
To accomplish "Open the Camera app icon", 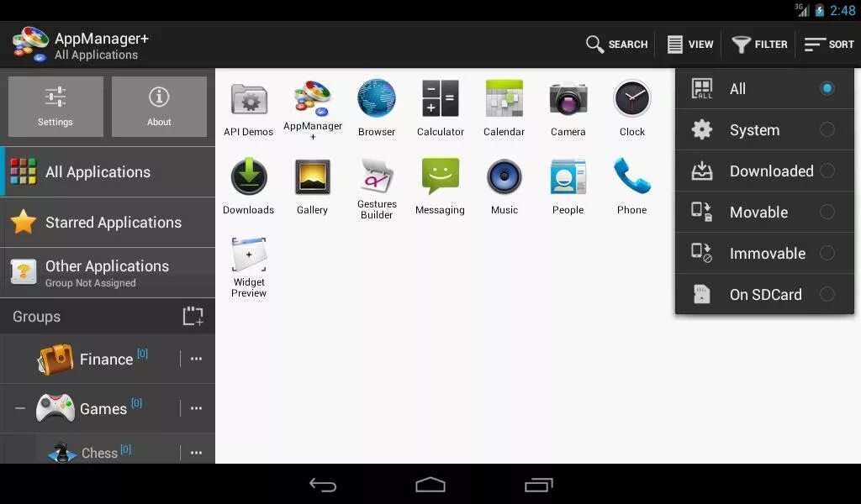I will click(568, 99).
